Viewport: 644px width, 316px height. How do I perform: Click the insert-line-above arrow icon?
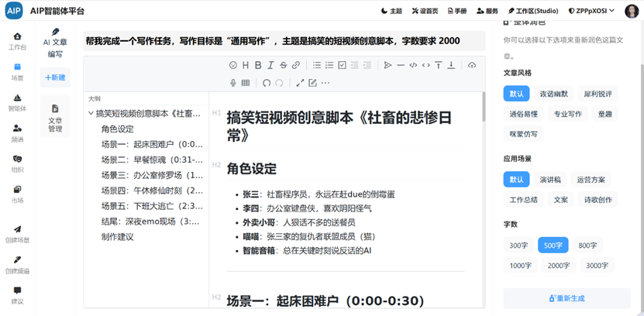[x=438, y=65]
